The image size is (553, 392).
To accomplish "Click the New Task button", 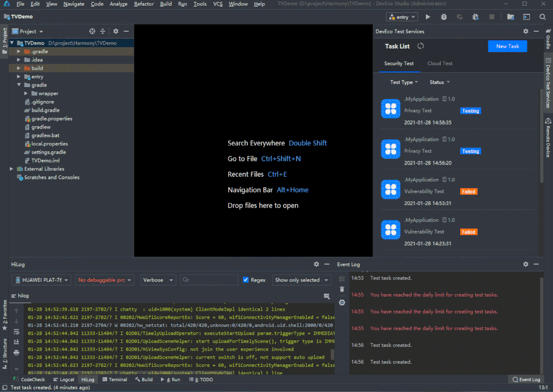I will (507, 46).
